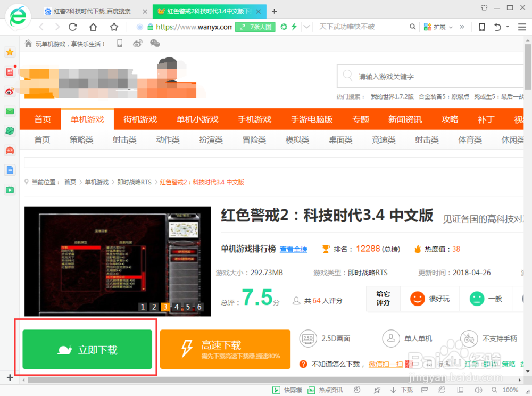Click the browser back arrow
Image resolution: width=532 pixels, height=396 pixels.
(x=41, y=27)
